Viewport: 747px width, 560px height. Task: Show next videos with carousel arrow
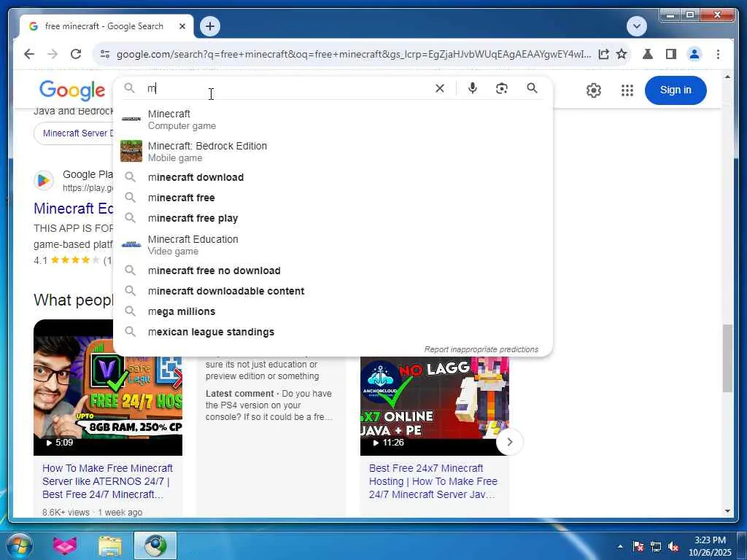[509, 442]
